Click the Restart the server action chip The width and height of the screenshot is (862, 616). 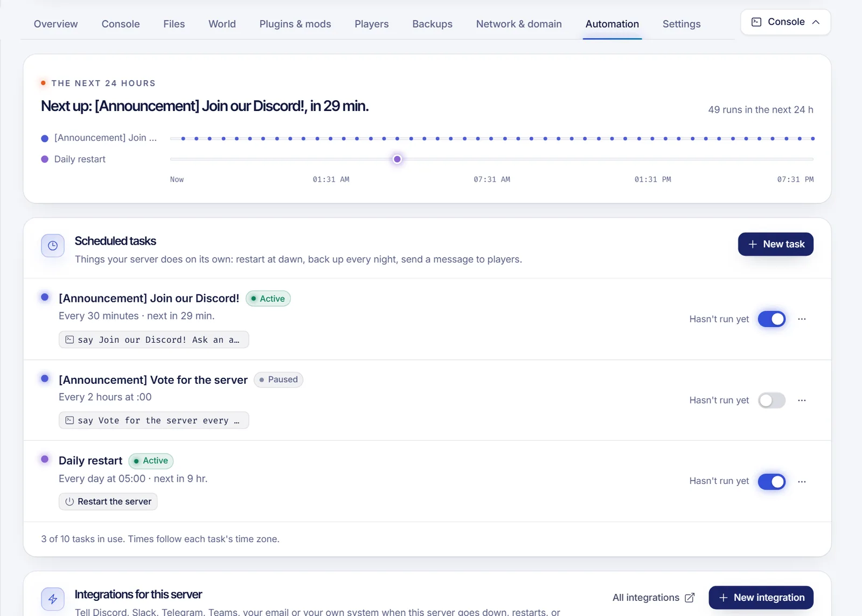[x=108, y=502]
